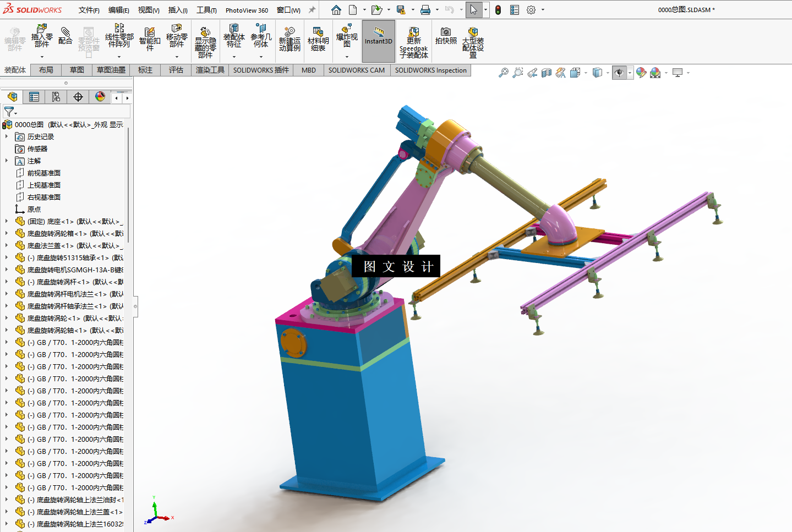This screenshot has height=532, width=792.
Task: Open the 视图(V) menu
Action: tap(149, 10)
